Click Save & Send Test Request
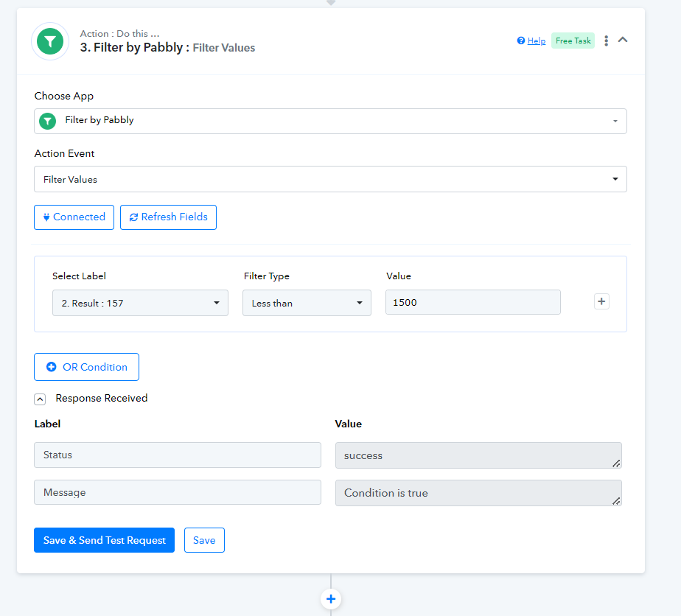Screen dimensions: 681x616 (104, 540)
